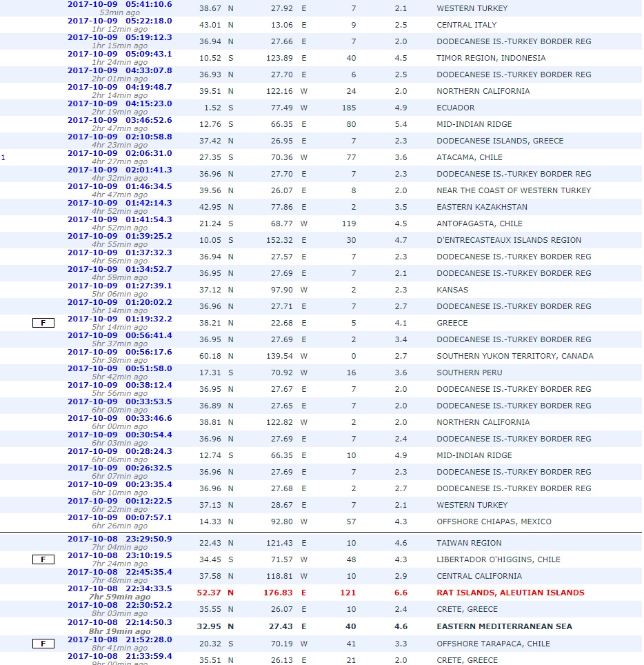Select OFFSHORE CHIAPAS, MEXICO text
This screenshot has width=644, height=665.
[494, 522]
